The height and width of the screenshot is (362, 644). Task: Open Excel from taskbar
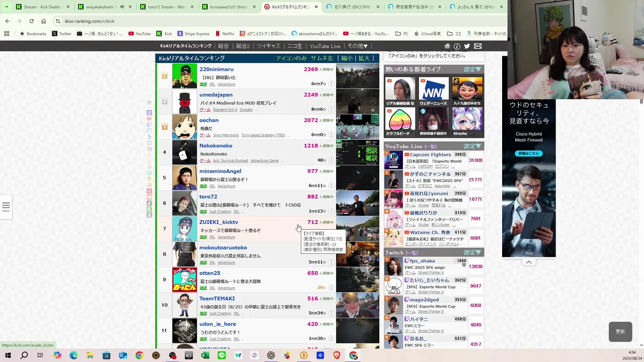pyautogui.click(x=205, y=355)
